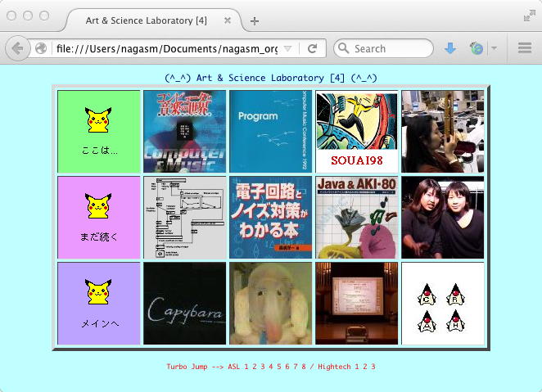The width and height of the screenshot is (542, 392).
Task: Open the blue Program booklet thumbnail
Action: click(271, 132)
